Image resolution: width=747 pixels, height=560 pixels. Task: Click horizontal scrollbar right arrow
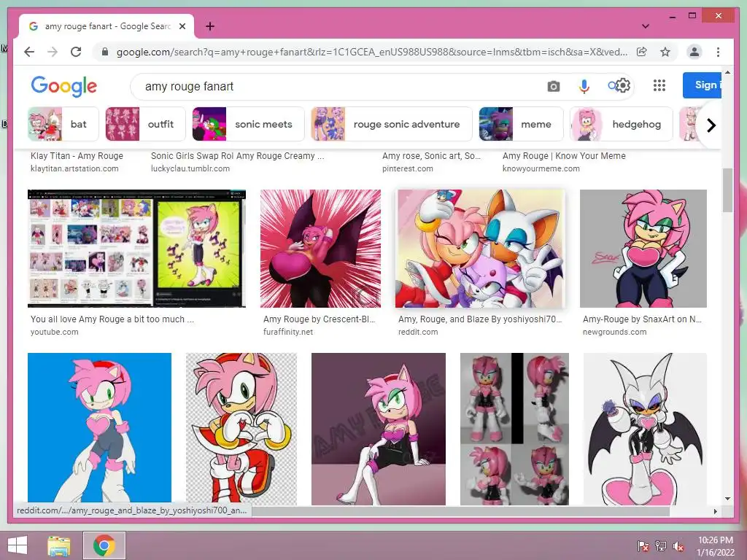point(715,511)
